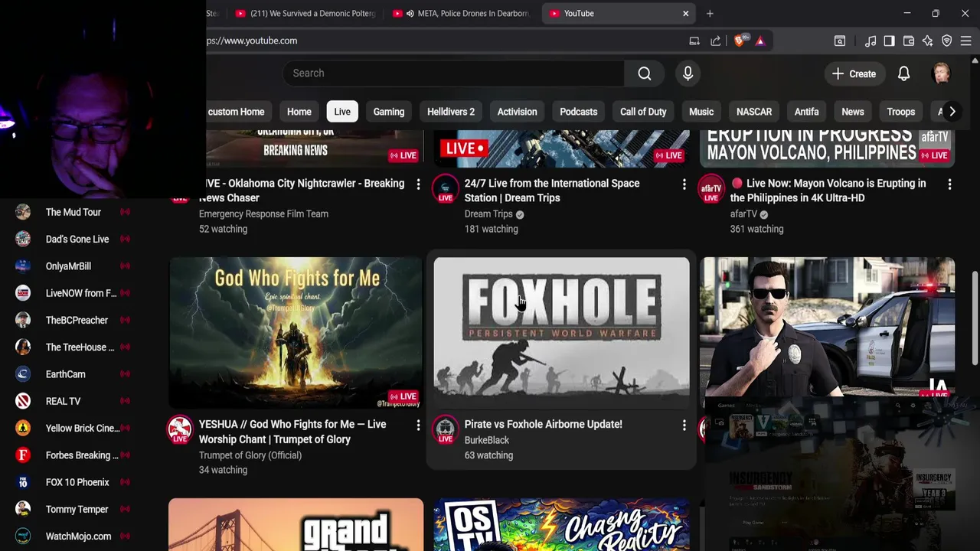Click the YouTube search input field
This screenshot has height=551, width=980.
[x=453, y=73]
